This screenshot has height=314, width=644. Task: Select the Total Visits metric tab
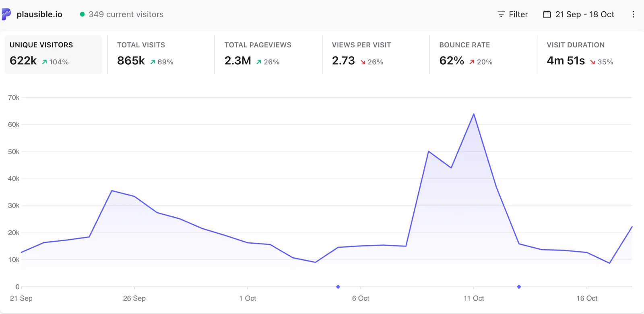(x=161, y=55)
